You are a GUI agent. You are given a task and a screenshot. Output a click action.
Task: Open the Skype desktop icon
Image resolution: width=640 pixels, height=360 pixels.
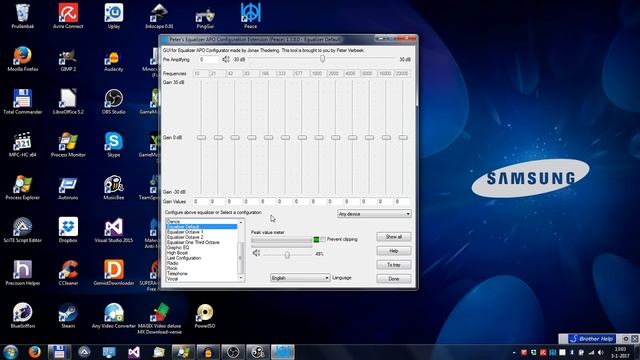point(113,144)
